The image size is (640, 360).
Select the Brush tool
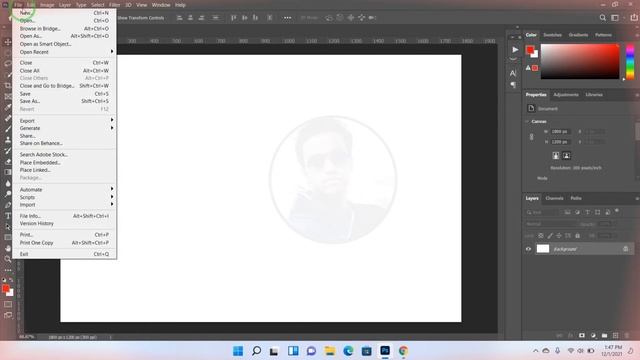[x=8, y=129]
